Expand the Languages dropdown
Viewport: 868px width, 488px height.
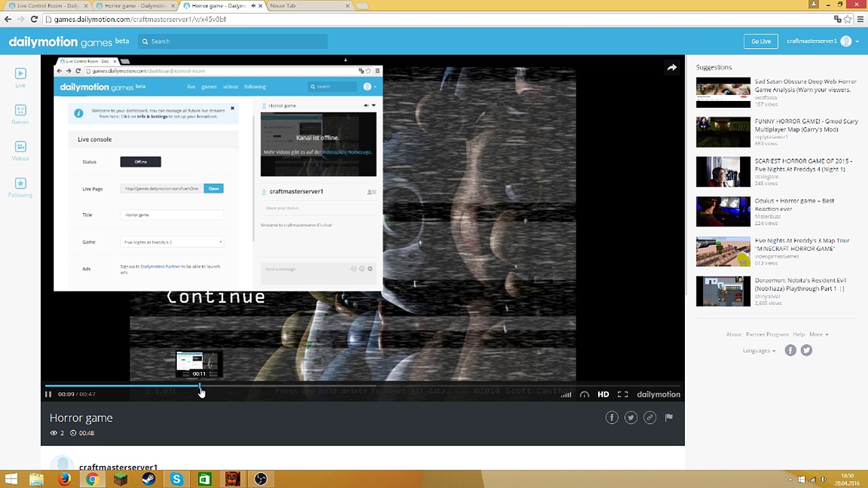tap(759, 350)
